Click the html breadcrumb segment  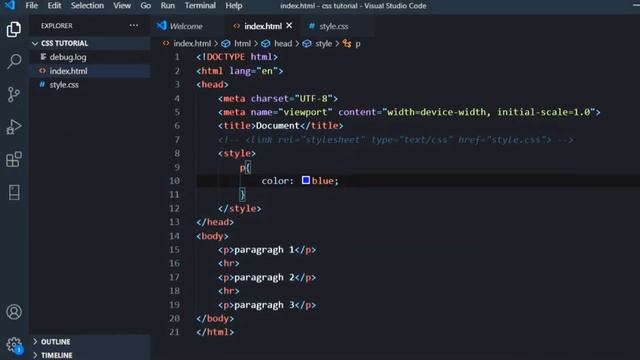tap(242, 43)
